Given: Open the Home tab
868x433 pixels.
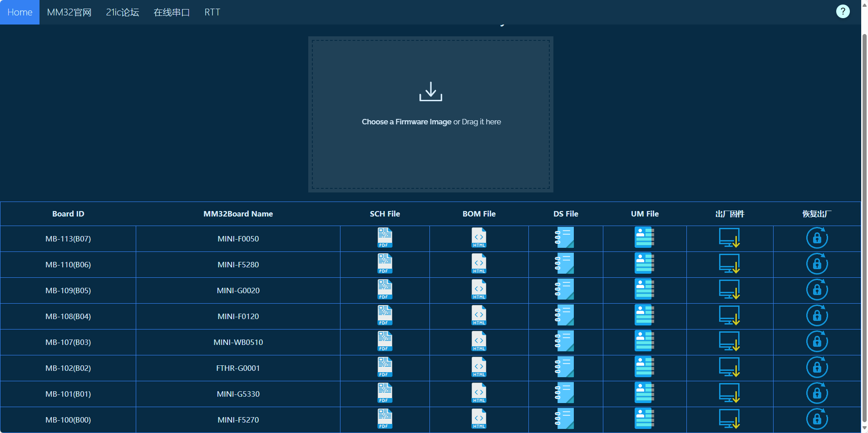Looking at the screenshot, I should [x=20, y=12].
